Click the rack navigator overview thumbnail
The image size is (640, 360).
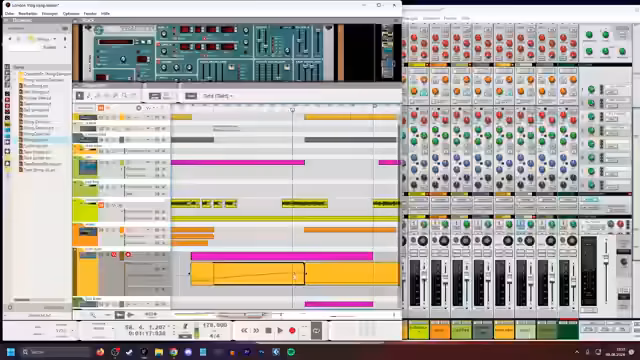pyautogui.click(x=387, y=52)
